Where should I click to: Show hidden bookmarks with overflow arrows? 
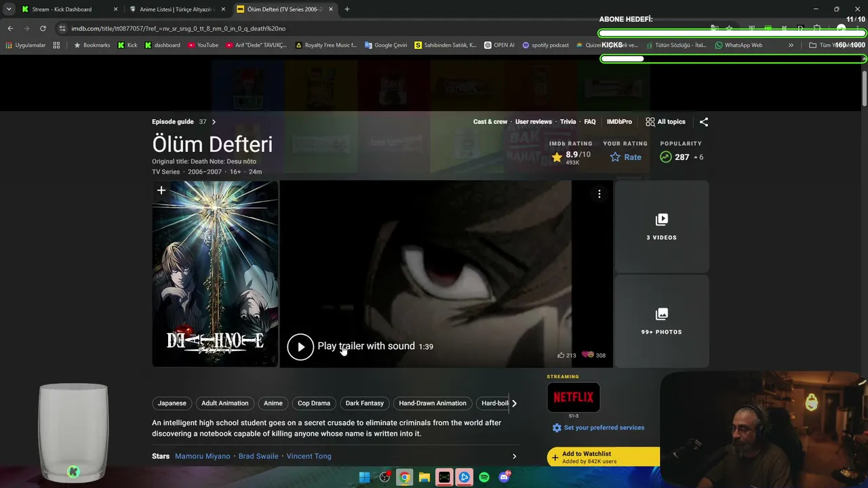(791, 45)
